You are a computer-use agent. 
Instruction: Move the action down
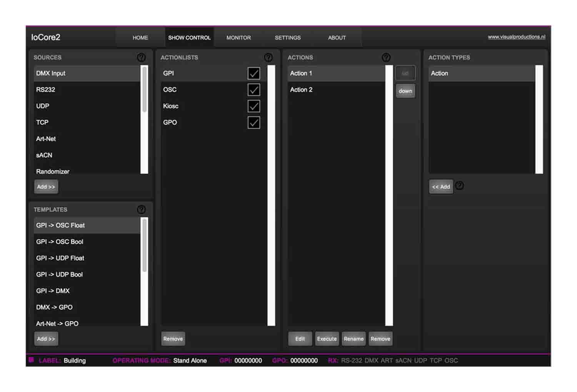tap(405, 91)
